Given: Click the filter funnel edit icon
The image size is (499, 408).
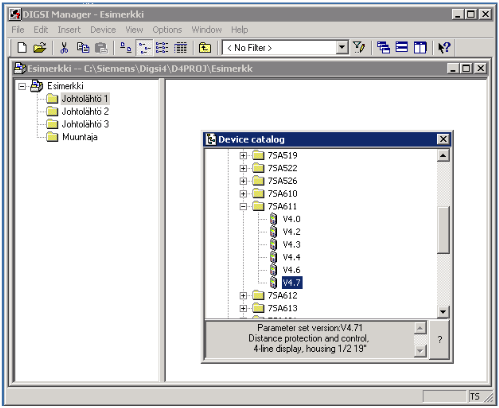Looking at the screenshot, I should coord(359,48).
